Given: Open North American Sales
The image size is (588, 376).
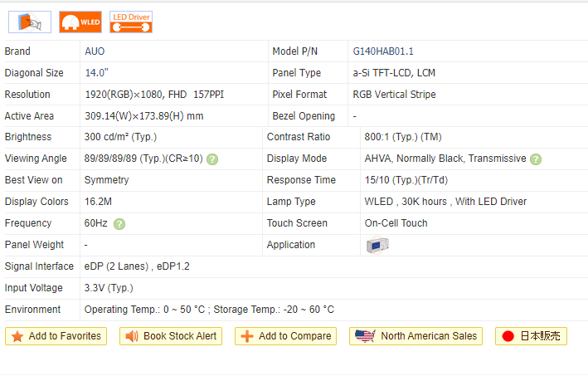Looking at the screenshot, I should (417, 336).
